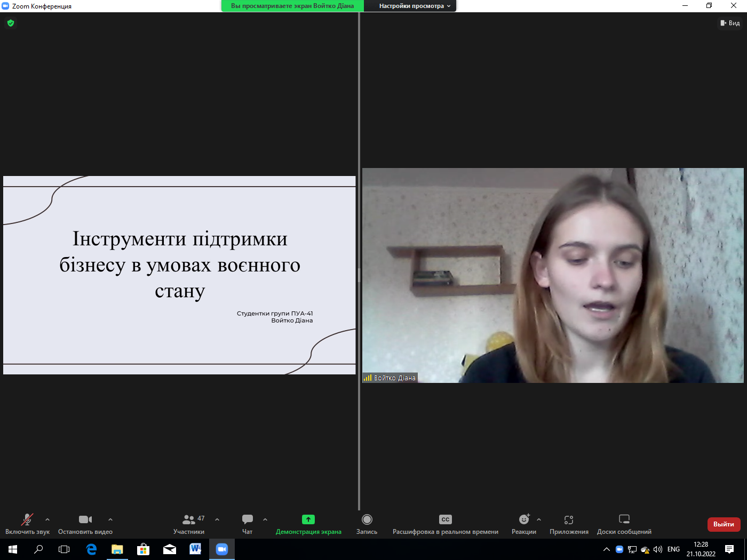Select the Zoom taskbar icon
This screenshot has height=560, width=747.
tap(222, 549)
